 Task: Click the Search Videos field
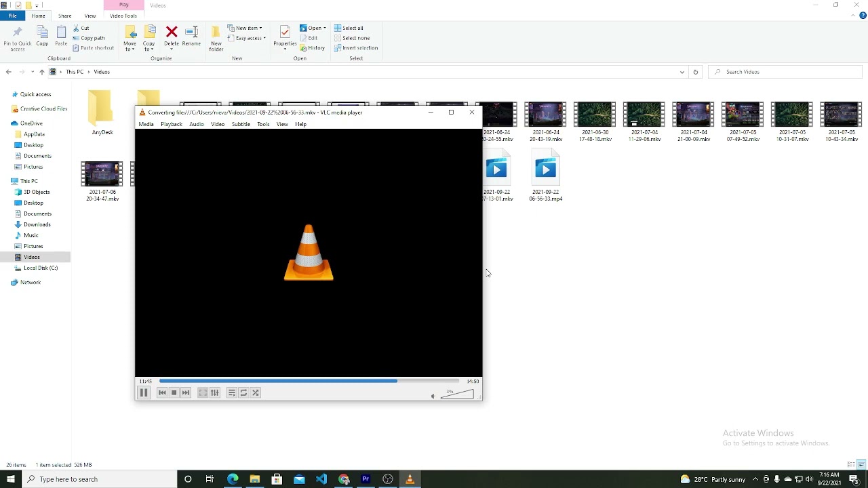(x=785, y=72)
